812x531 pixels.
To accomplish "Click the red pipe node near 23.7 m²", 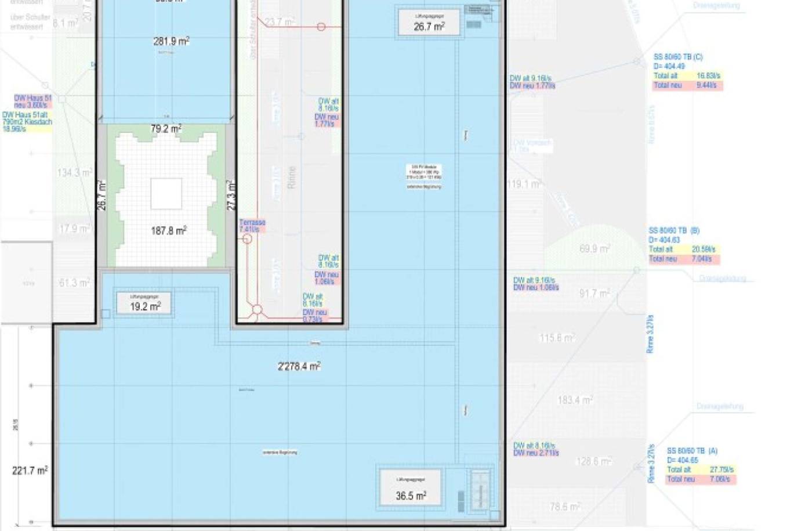I will (321, 27).
